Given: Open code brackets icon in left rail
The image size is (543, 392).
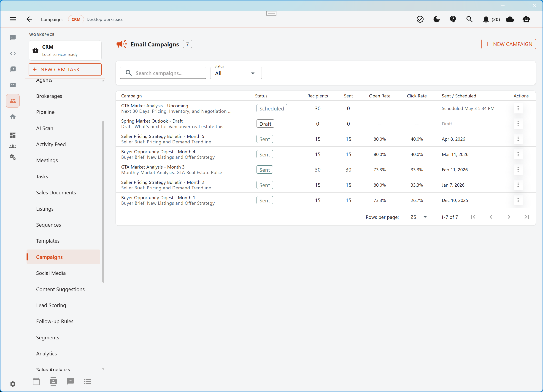Looking at the screenshot, I should tap(13, 53).
